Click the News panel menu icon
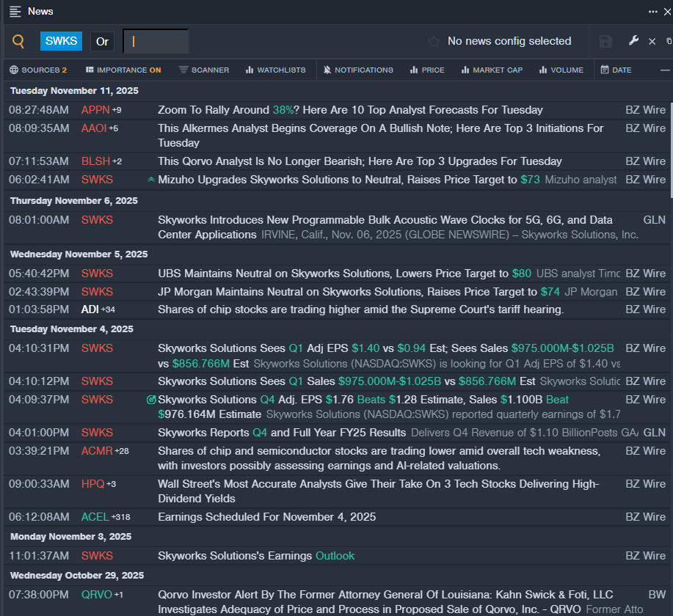Image resolution: width=673 pixels, height=616 pixels. 15,12
